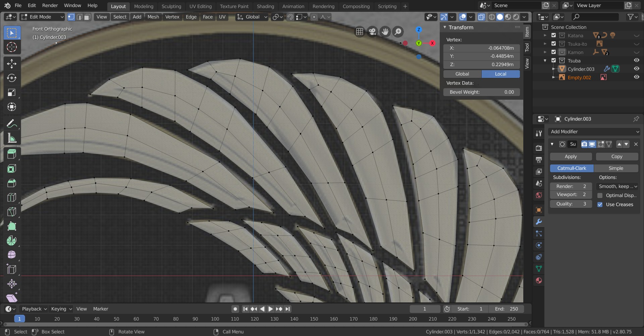Open the Mesh menu
The height and width of the screenshot is (336, 644).
point(153,17)
